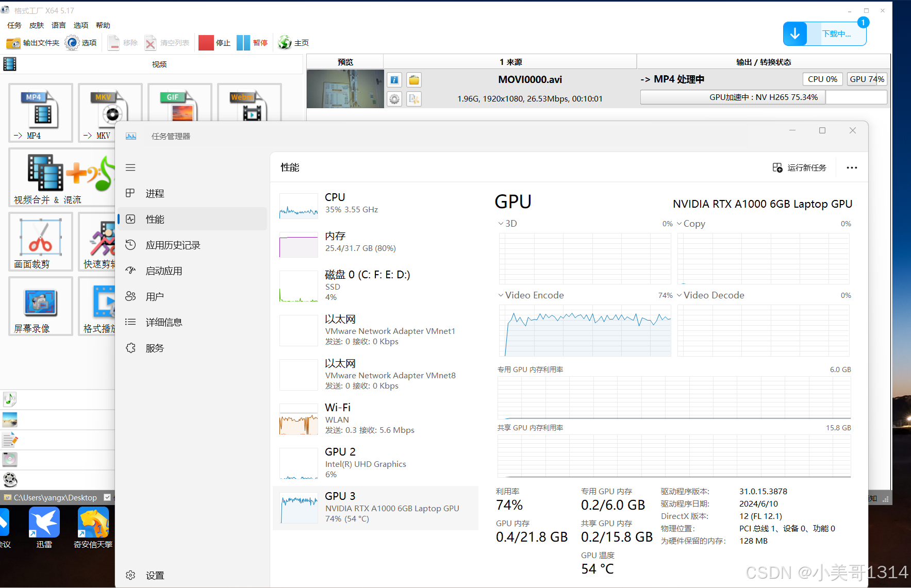The height and width of the screenshot is (588, 911).
Task: Click the document edit icon beside the task gear
Action: [414, 99]
